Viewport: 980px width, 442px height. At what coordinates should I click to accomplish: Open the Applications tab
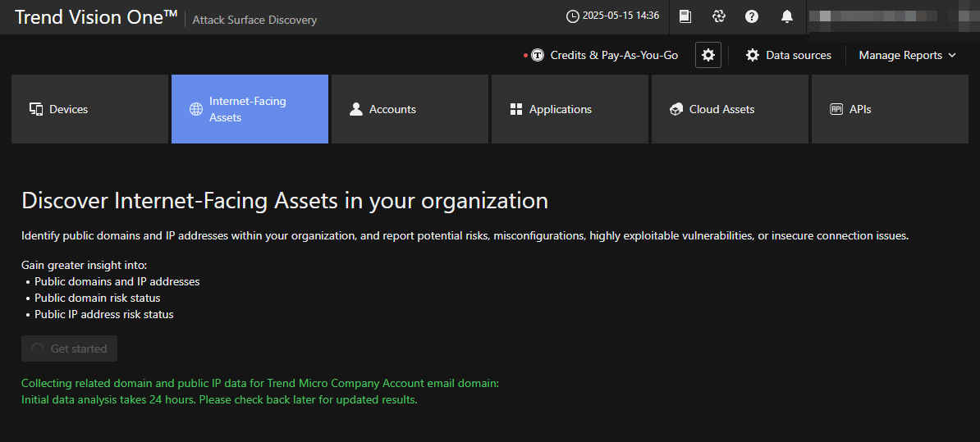570,109
